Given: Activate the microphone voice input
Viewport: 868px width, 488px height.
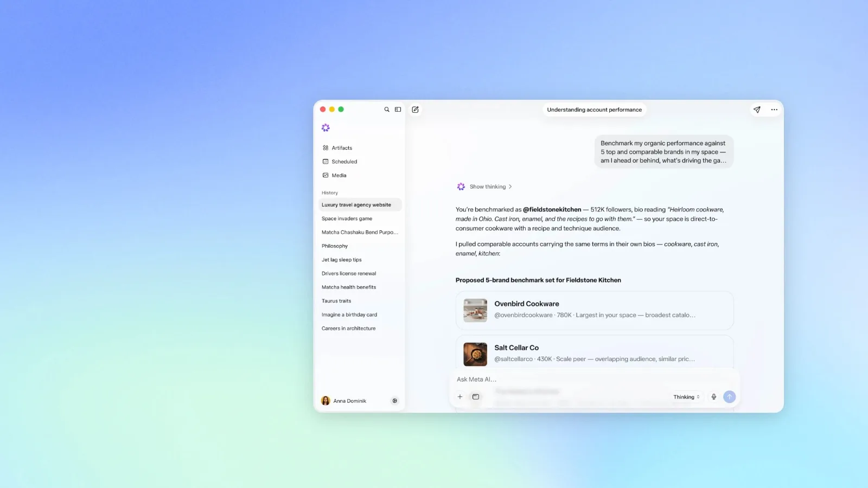Looking at the screenshot, I should coord(714,397).
